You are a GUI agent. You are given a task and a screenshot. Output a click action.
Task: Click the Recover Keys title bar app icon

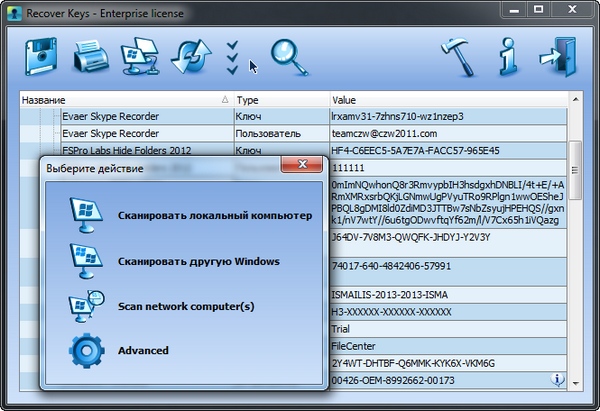click(14, 13)
